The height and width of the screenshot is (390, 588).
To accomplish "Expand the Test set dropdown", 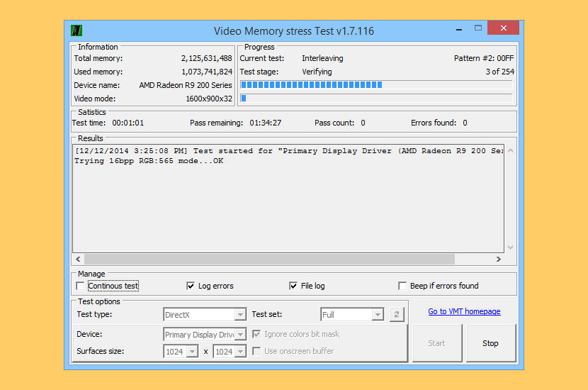I will click(378, 314).
